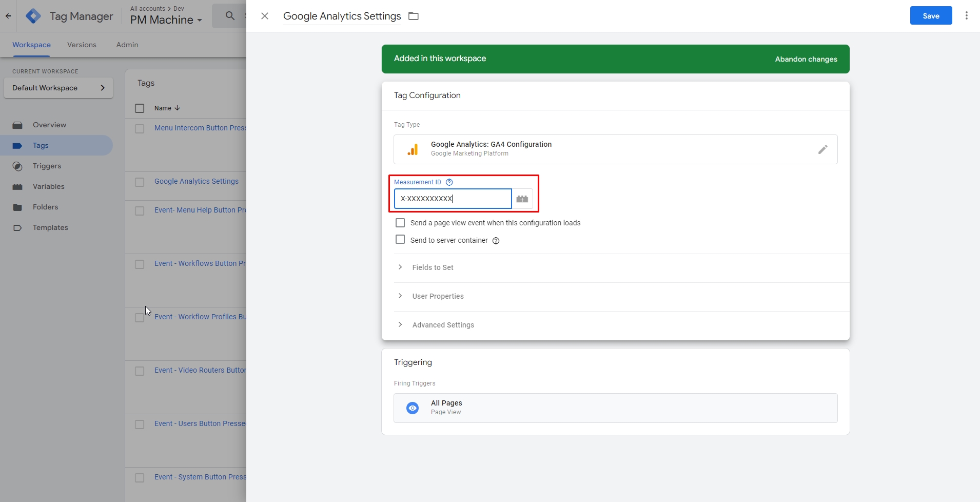Close the Google Analytics Settings panel
980x502 pixels.
point(265,16)
